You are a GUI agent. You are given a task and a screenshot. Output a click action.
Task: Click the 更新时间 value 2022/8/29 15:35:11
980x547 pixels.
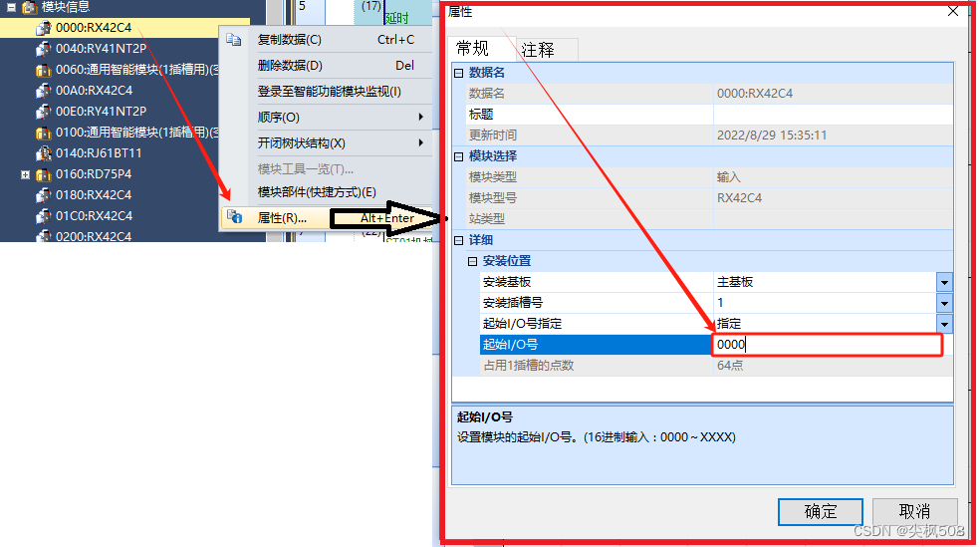[x=772, y=136]
